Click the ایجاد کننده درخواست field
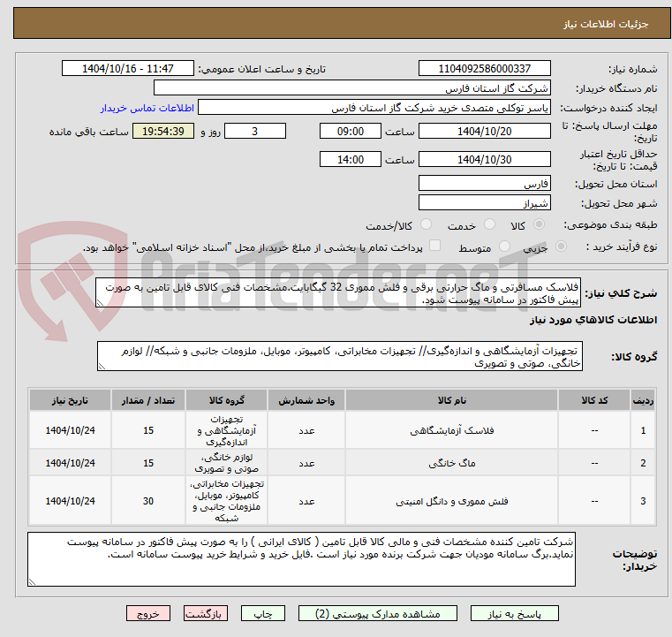 pyautogui.click(x=374, y=108)
